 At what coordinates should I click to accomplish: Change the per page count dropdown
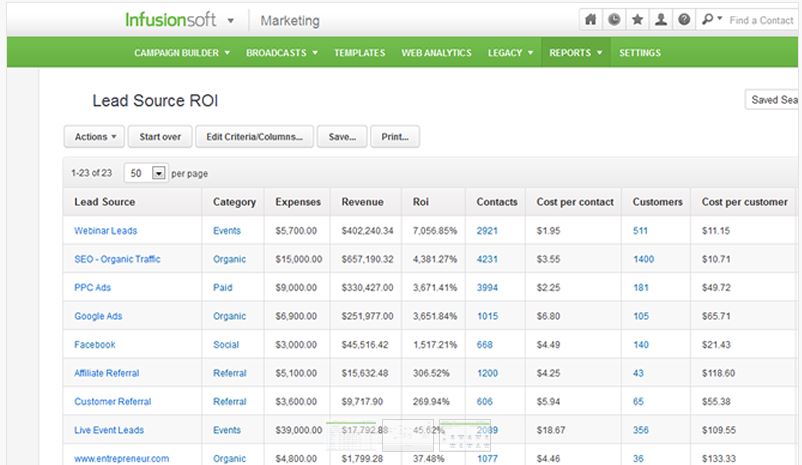[146, 173]
